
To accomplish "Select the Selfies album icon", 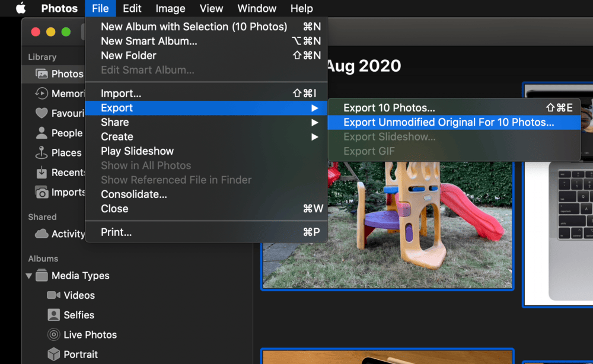I will tap(55, 315).
